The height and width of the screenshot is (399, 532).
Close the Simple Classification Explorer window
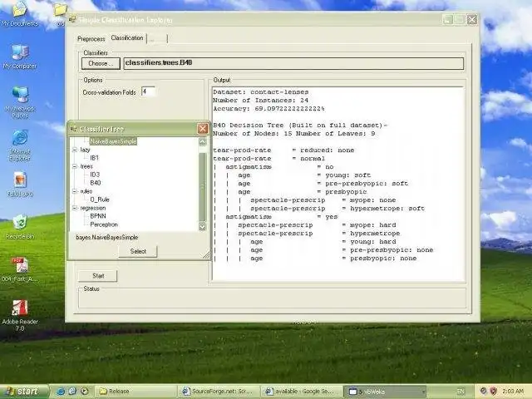471,20
